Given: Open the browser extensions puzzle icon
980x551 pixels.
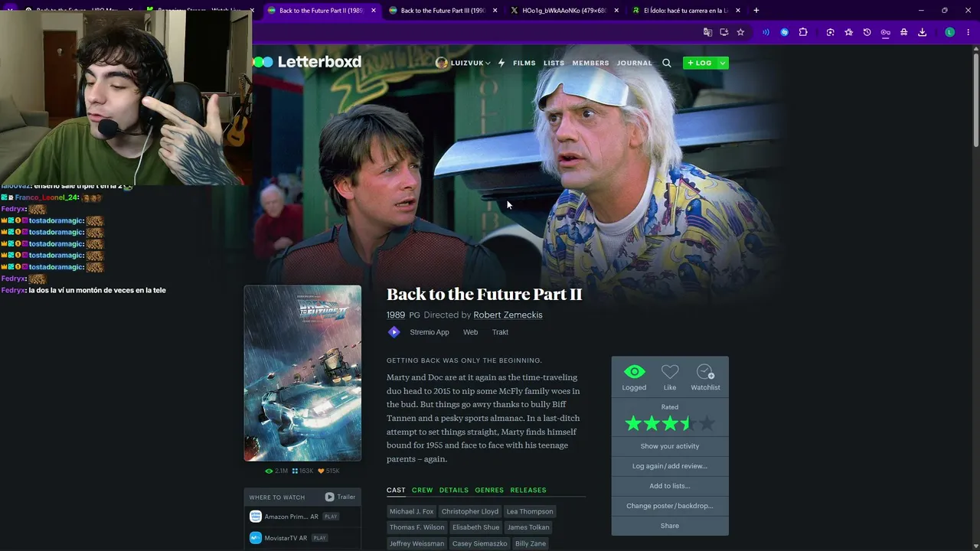Looking at the screenshot, I should click(803, 32).
